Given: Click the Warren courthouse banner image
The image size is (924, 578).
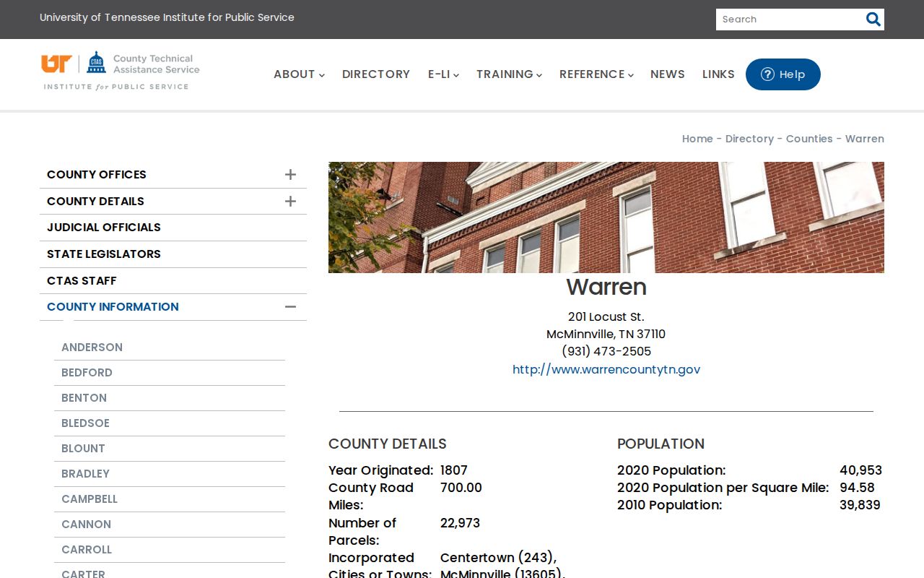Looking at the screenshot, I should (x=606, y=217).
